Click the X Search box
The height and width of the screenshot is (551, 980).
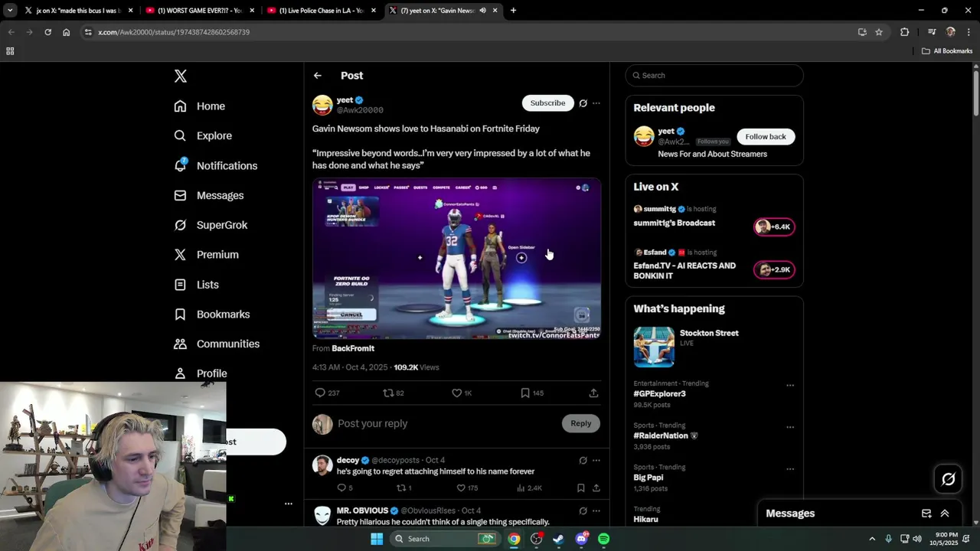click(714, 75)
